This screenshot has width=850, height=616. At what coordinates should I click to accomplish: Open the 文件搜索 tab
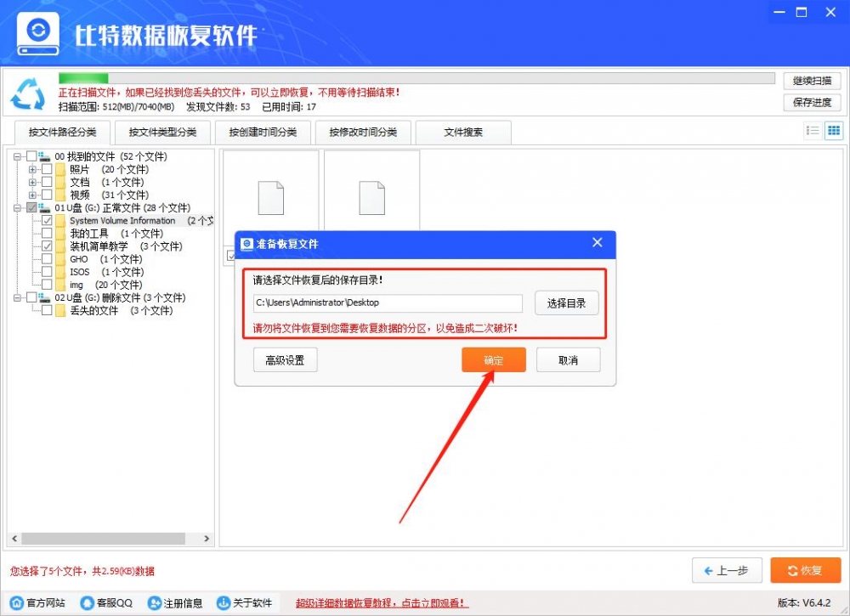pos(463,133)
